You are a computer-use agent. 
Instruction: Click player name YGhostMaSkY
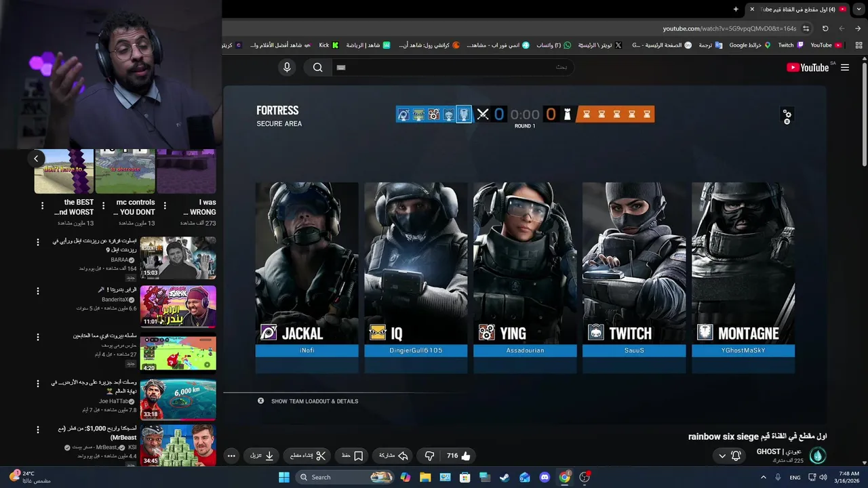(x=743, y=350)
